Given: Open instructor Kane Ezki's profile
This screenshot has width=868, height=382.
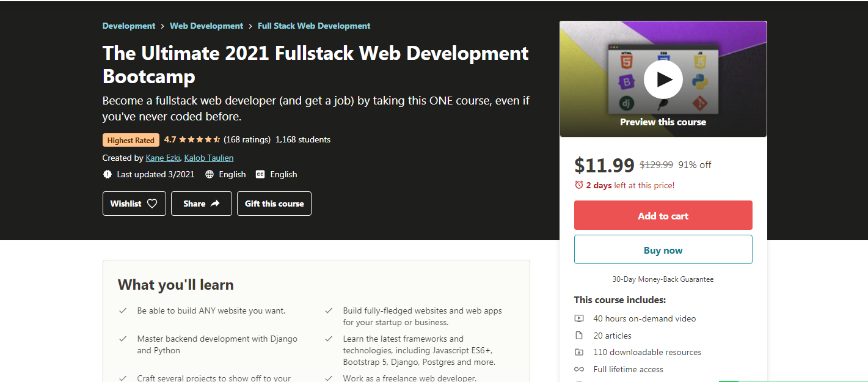Looking at the screenshot, I should 163,158.
